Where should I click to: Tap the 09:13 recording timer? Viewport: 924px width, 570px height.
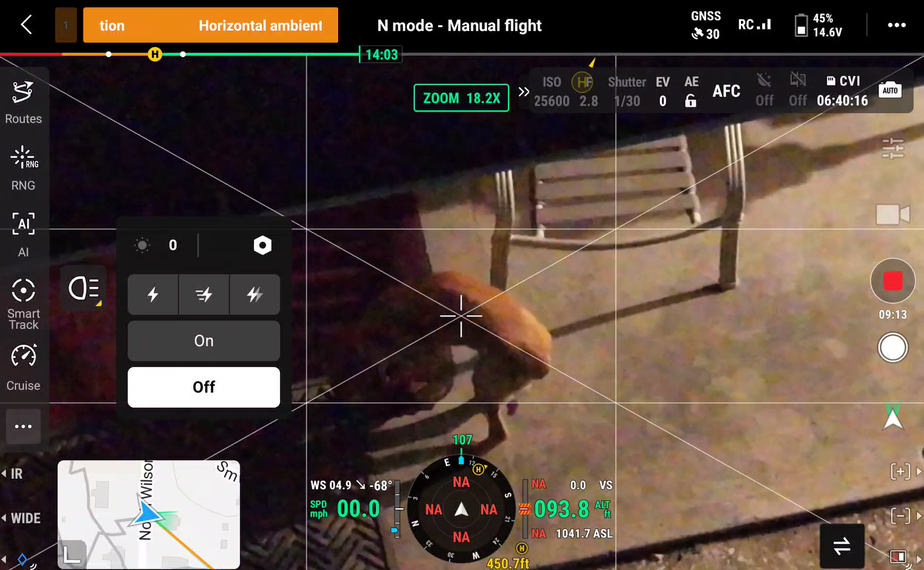tap(893, 315)
